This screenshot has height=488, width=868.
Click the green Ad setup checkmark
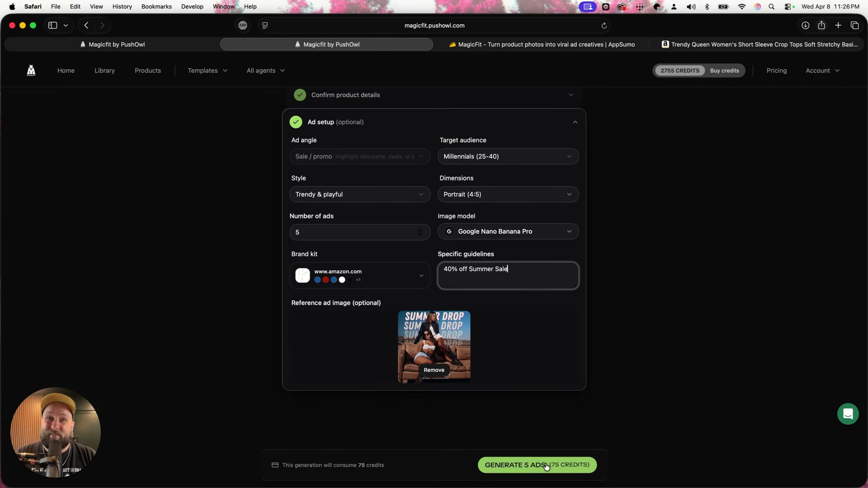tap(296, 122)
